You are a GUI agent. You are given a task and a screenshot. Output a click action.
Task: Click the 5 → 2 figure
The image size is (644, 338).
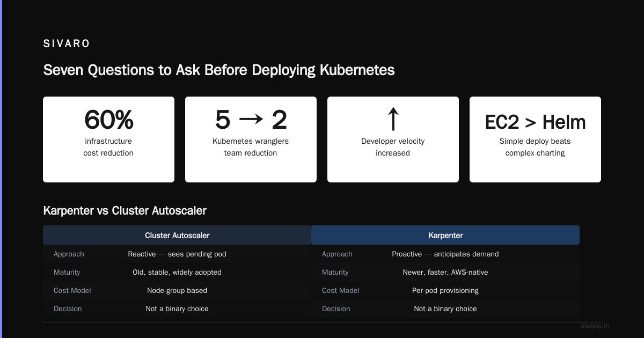[x=251, y=120]
